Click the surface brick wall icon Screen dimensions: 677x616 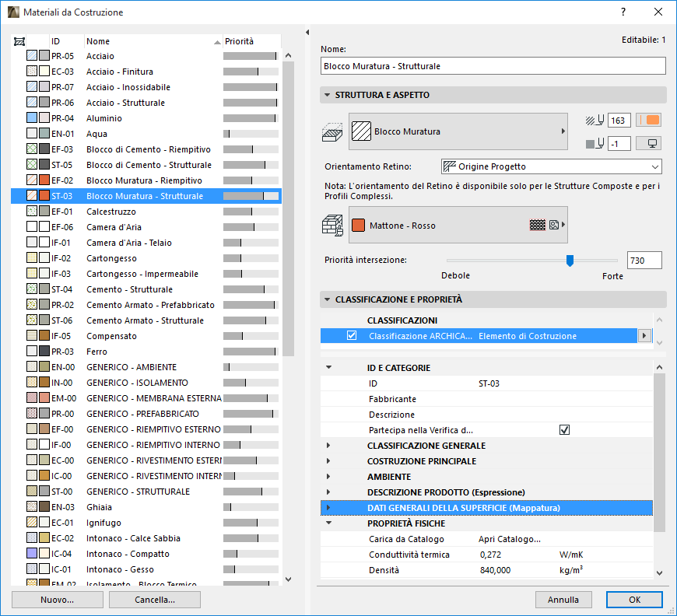pos(332,226)
